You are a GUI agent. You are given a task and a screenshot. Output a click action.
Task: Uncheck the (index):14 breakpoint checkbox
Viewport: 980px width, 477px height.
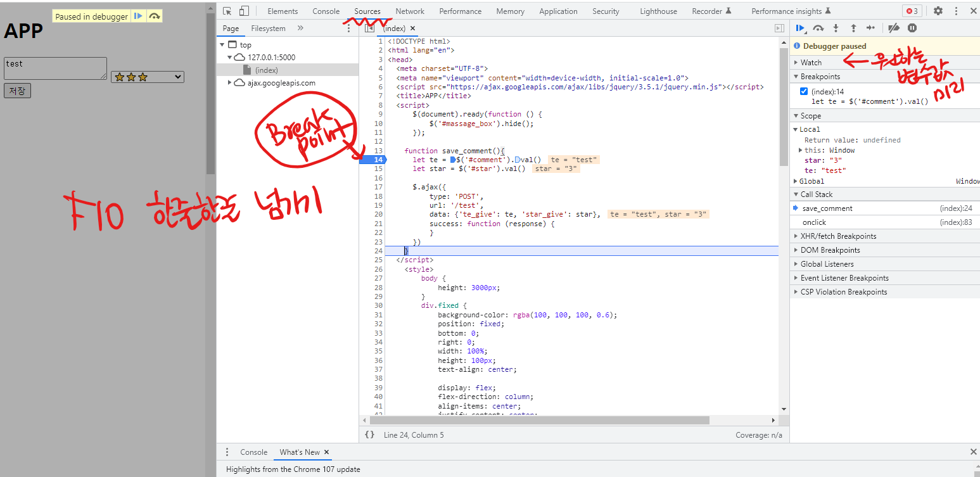[804, 92]
